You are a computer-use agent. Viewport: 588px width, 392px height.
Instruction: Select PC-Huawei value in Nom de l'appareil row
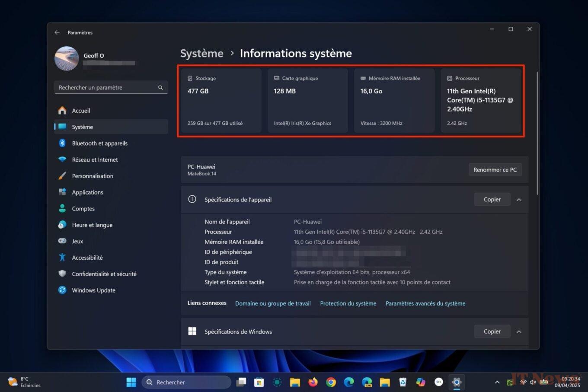tap(308, 222)
